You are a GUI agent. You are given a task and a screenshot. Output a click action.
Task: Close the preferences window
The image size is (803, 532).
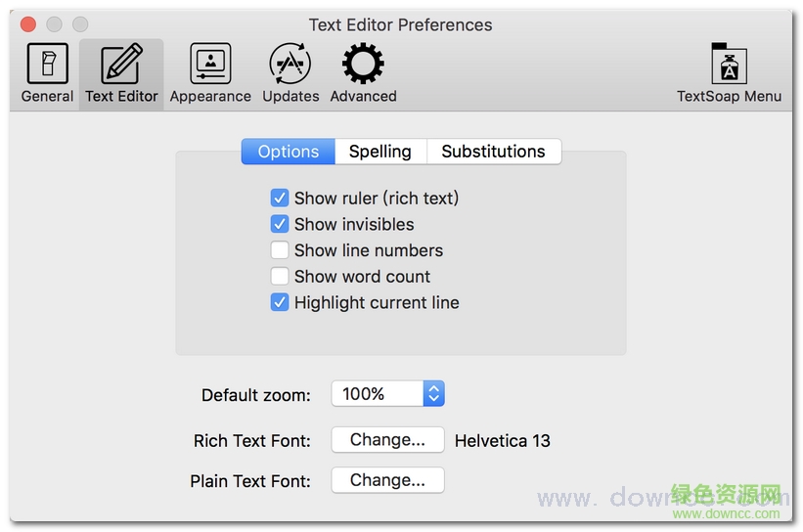pos(28,24)
